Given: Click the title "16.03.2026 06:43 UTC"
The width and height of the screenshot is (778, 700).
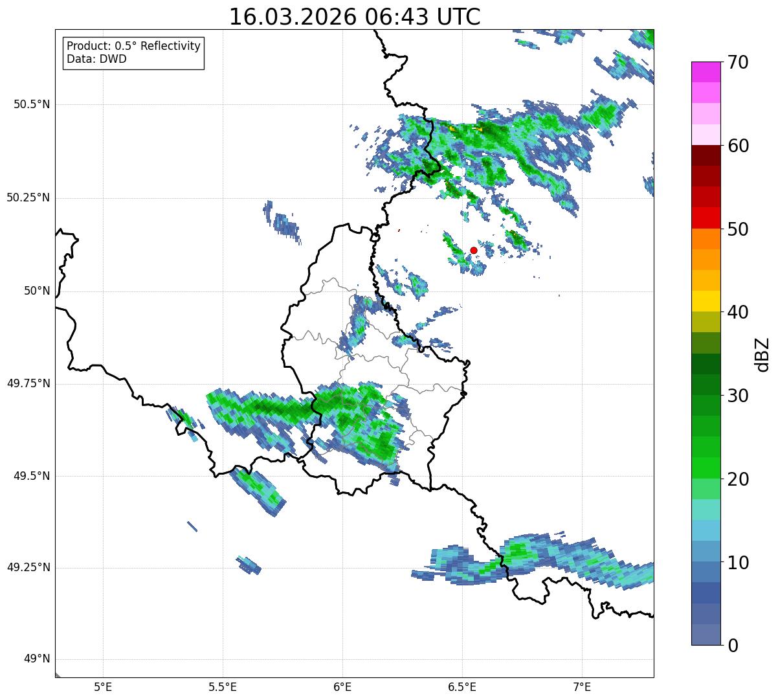Looking at the screenshot, I should 355,17.
